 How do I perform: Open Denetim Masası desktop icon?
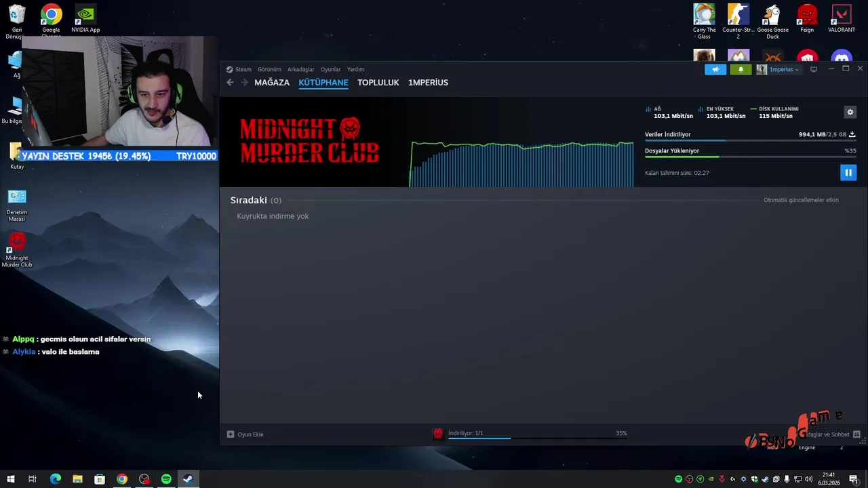[17, 205]
